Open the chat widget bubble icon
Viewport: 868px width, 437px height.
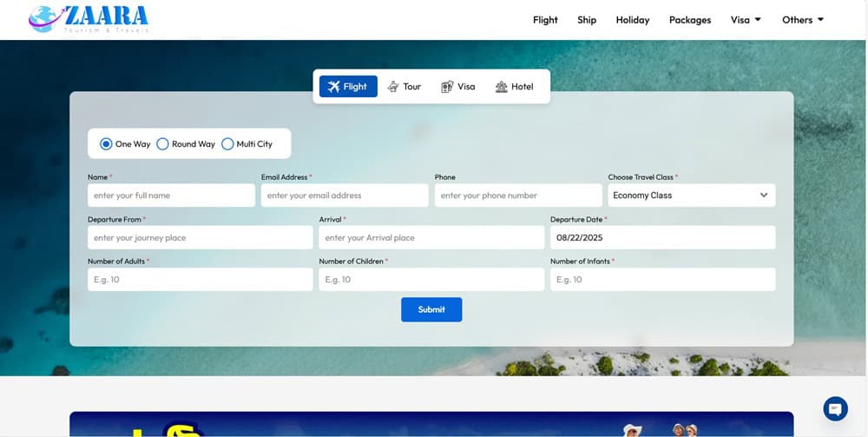click(x=835, y=408)
